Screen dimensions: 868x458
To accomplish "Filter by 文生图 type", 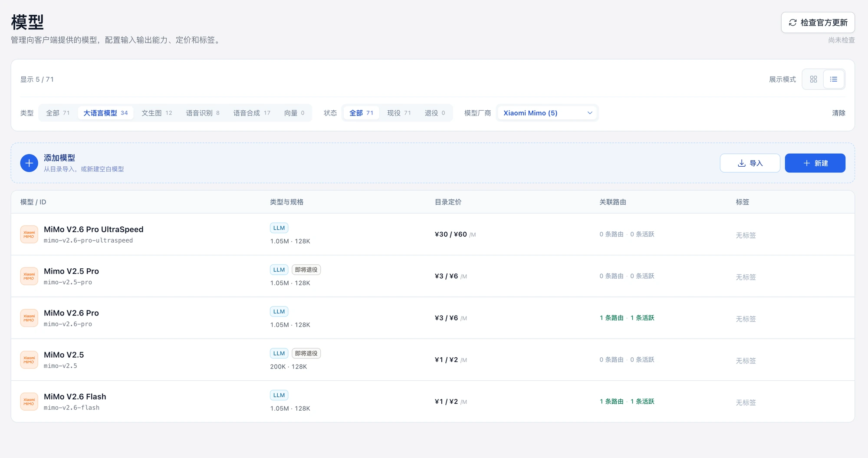I will [x=157, y=113].
